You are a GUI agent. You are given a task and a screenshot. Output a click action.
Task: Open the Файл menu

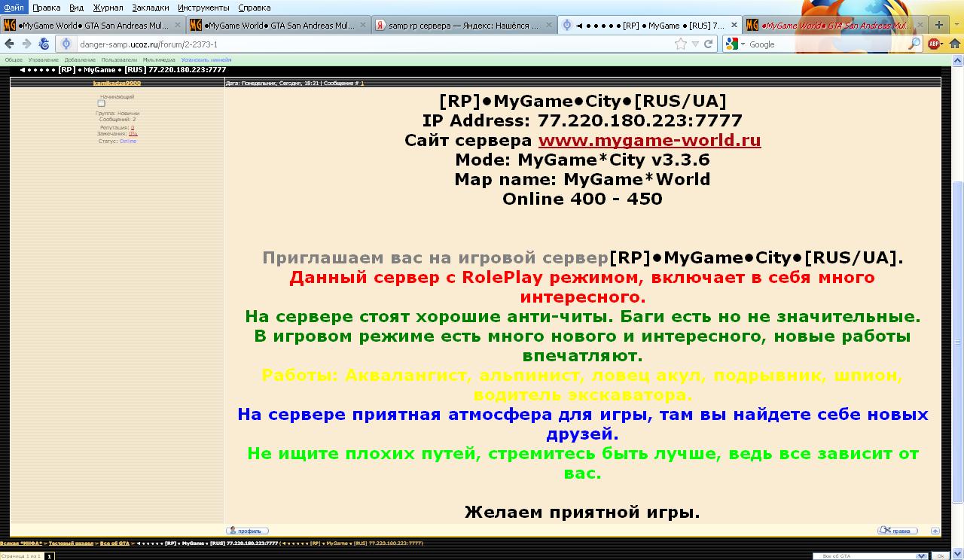click(x=14, y=8)
